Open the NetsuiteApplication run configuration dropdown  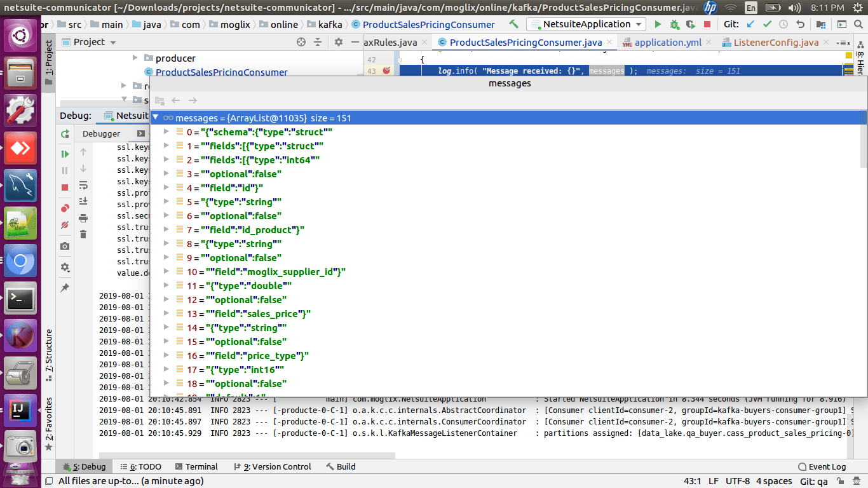click(586, 24)
